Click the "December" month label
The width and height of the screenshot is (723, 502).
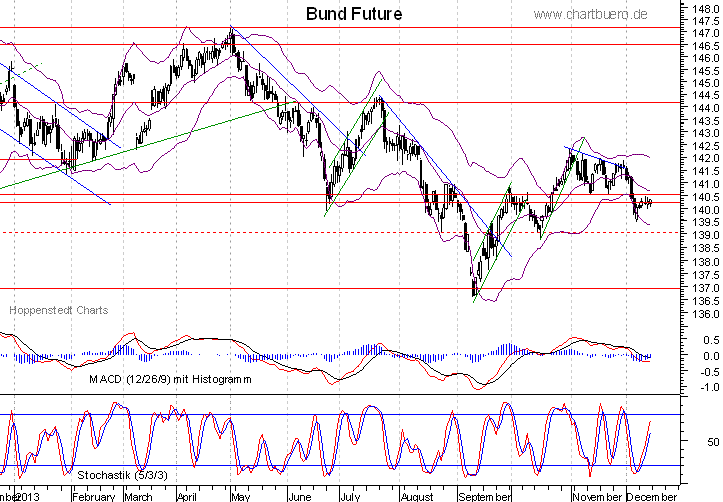(x=652, y=497)
